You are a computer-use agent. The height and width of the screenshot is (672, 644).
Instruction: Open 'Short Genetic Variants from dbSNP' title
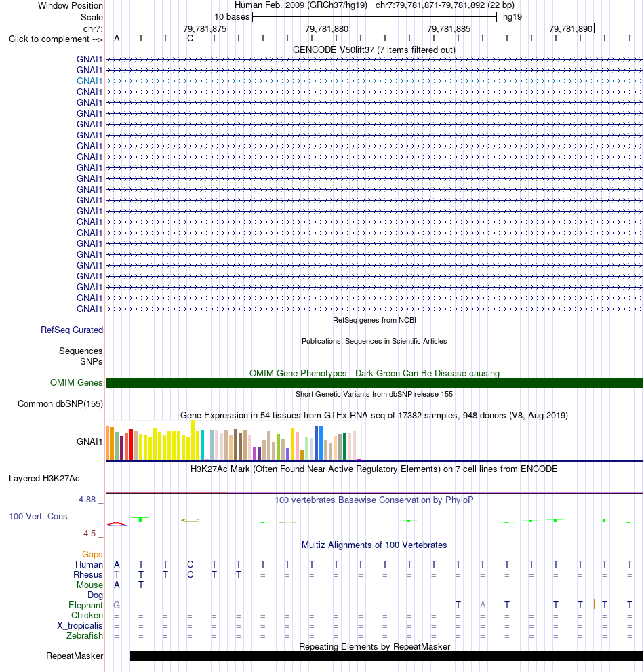(374, 394)
